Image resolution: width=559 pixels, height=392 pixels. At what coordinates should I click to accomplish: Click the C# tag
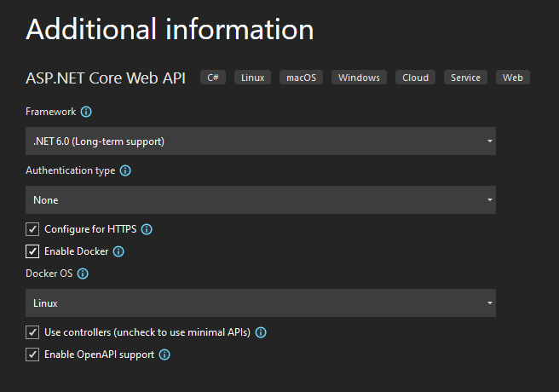213,78
